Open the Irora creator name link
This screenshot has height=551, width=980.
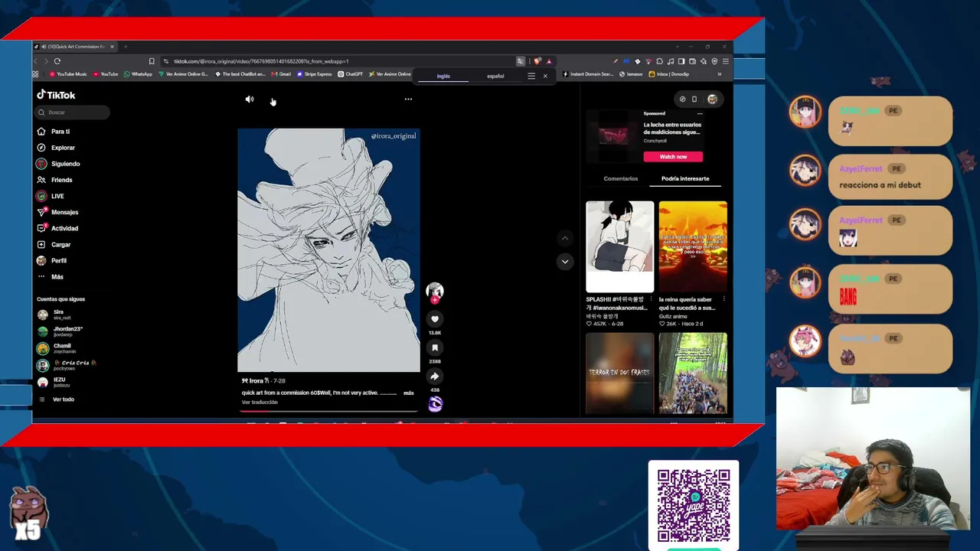tap(256, 380)
